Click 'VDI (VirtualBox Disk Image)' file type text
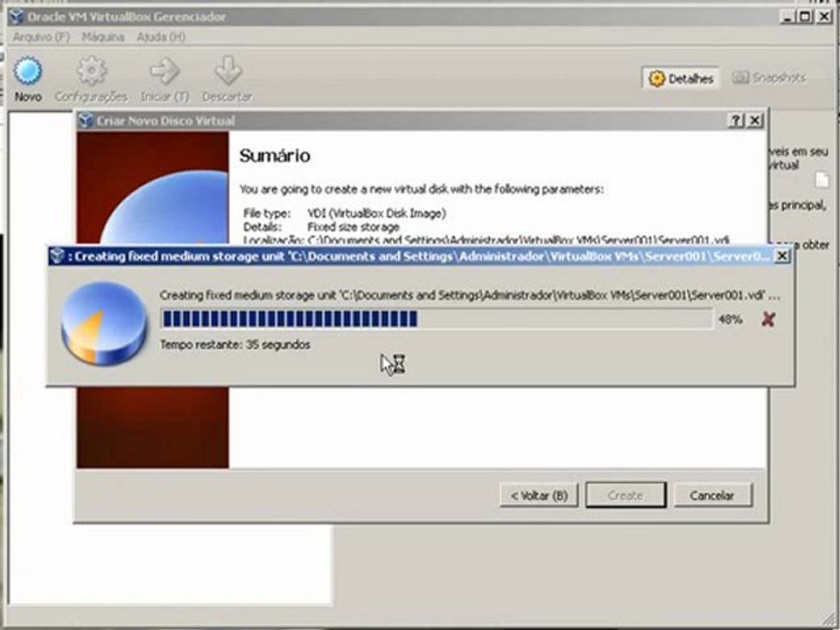This screenshot has height=630, width=840. click(x=376, y=213)
